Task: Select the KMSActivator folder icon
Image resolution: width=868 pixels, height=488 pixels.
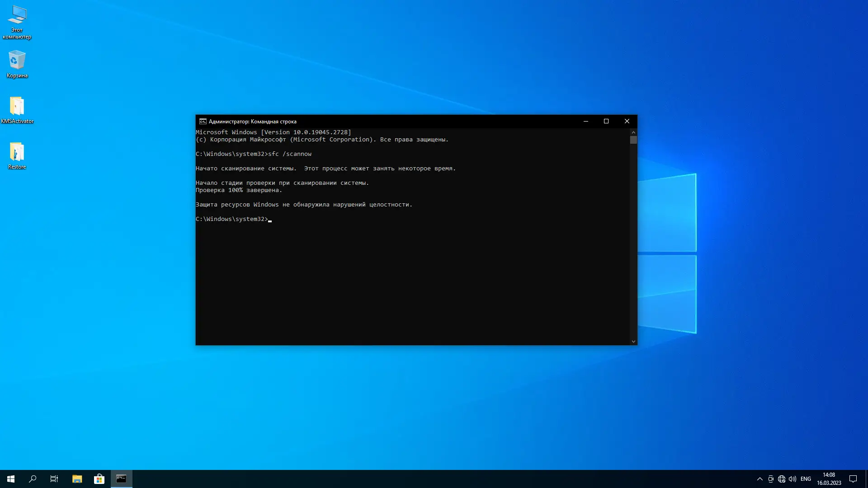Action: (17, 107)
